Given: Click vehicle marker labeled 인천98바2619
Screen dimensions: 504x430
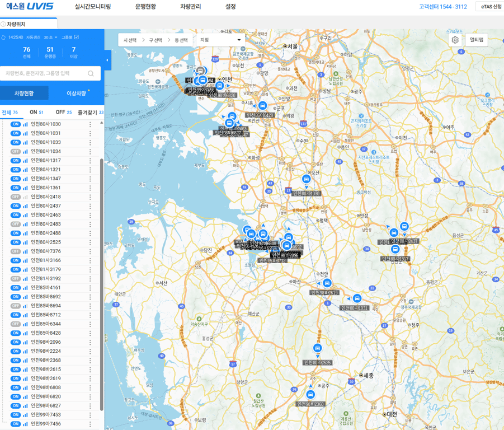Looking at the screenshot, I should [327, 284].
